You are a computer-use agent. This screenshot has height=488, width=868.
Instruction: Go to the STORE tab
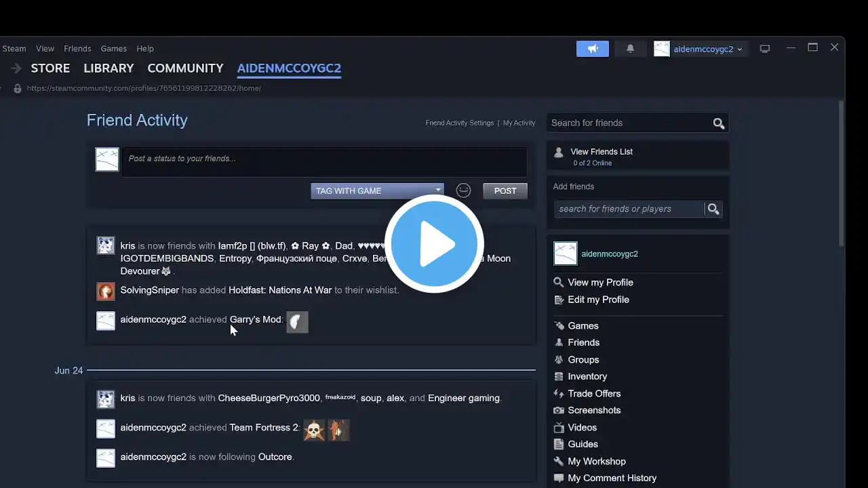tap(50, 68)
